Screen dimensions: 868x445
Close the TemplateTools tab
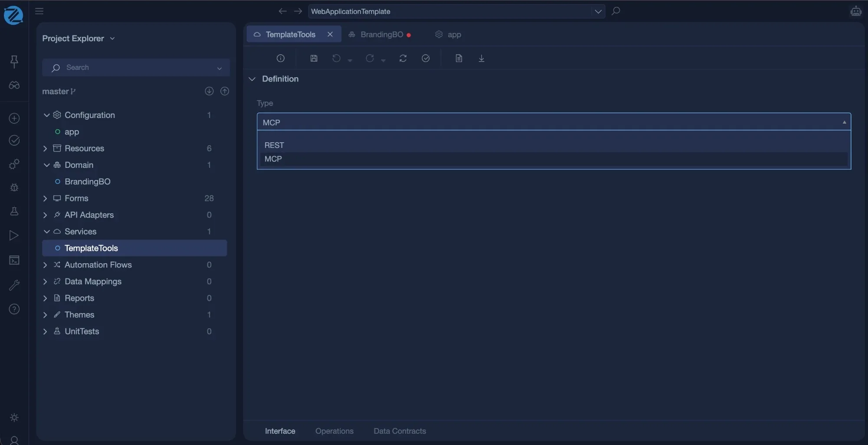click(330, 34)
